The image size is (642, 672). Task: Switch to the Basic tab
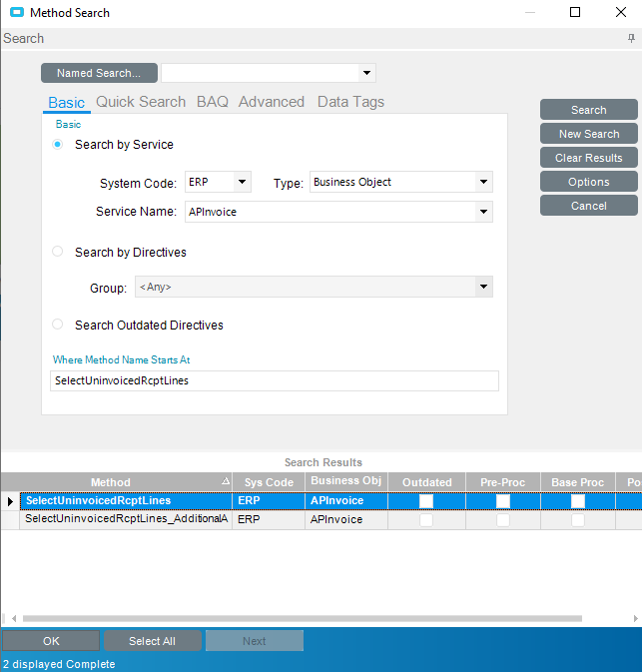[x=67, y=103]
